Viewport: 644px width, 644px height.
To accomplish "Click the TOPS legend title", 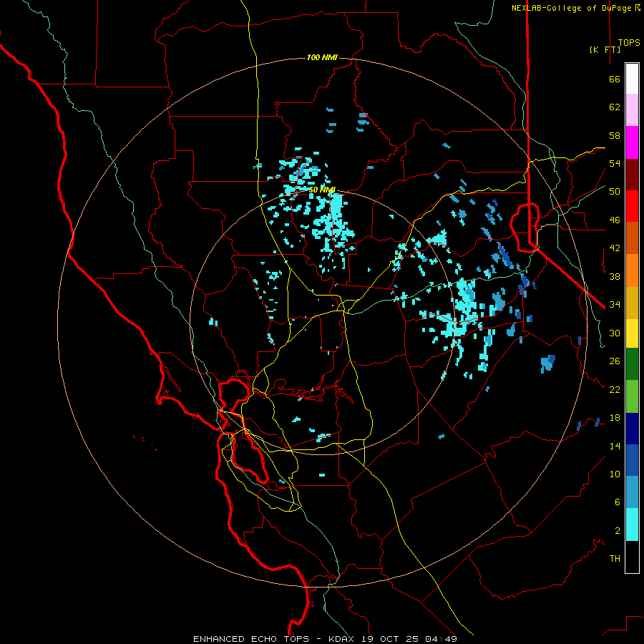I will [x=629, y=43].
